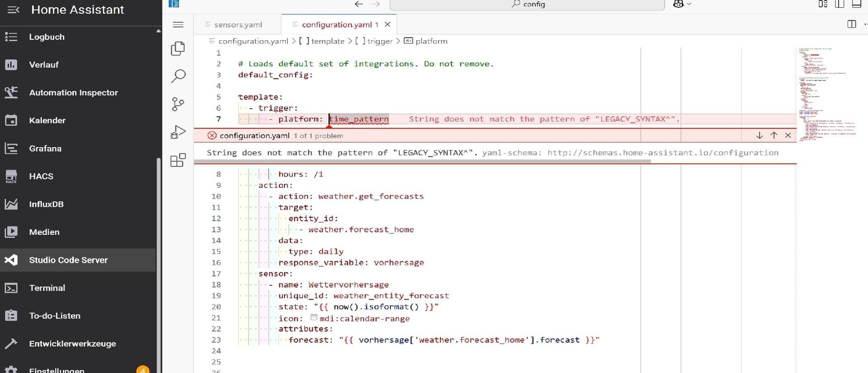868x373 pixels.
Task: Switch to the sensors.yaml tab
Action: [238, 25]
